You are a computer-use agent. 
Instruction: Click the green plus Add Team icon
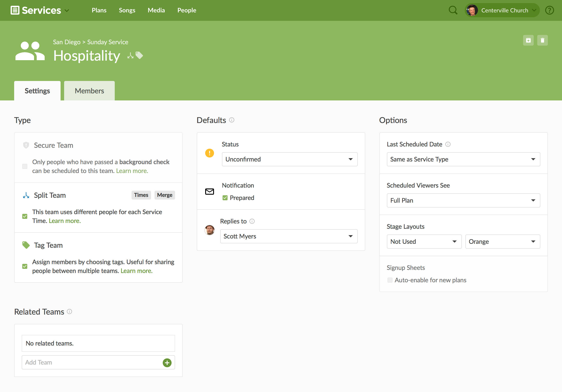(x=167, y=363)
